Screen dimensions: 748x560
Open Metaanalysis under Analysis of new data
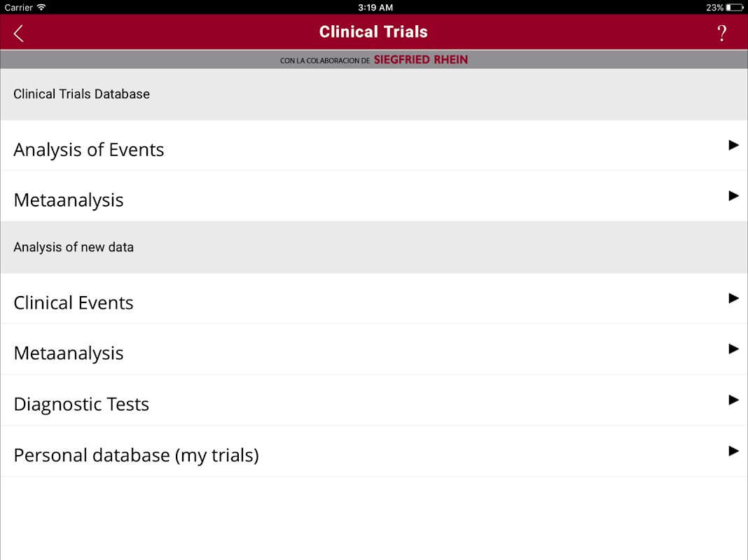69,353
